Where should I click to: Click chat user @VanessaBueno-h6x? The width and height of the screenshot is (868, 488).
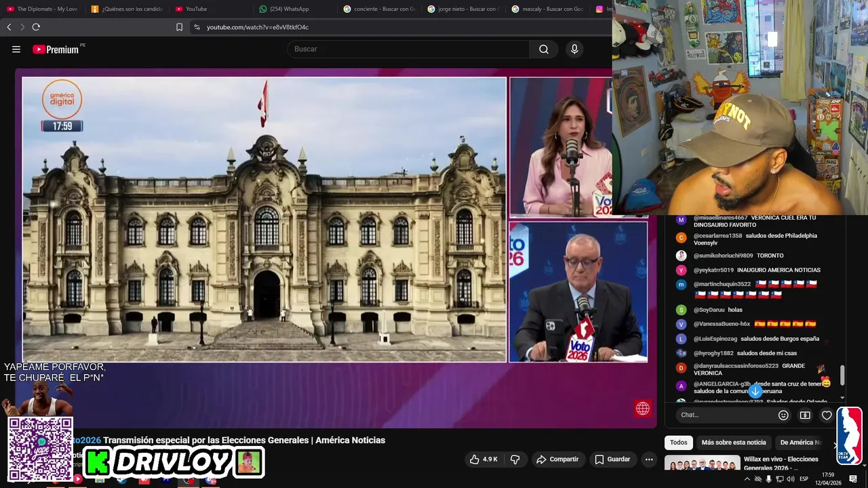(x=722, y=324)
